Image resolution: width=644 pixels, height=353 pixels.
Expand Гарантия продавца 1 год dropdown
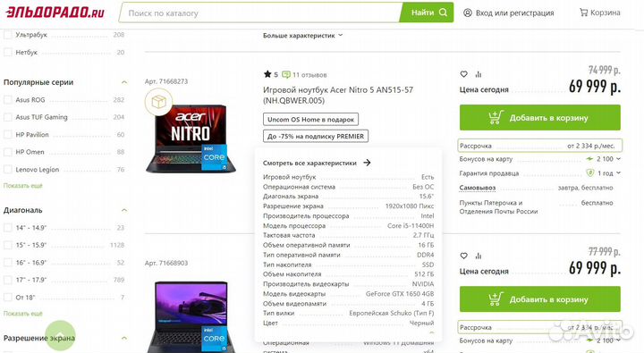[x=619, y=173]
